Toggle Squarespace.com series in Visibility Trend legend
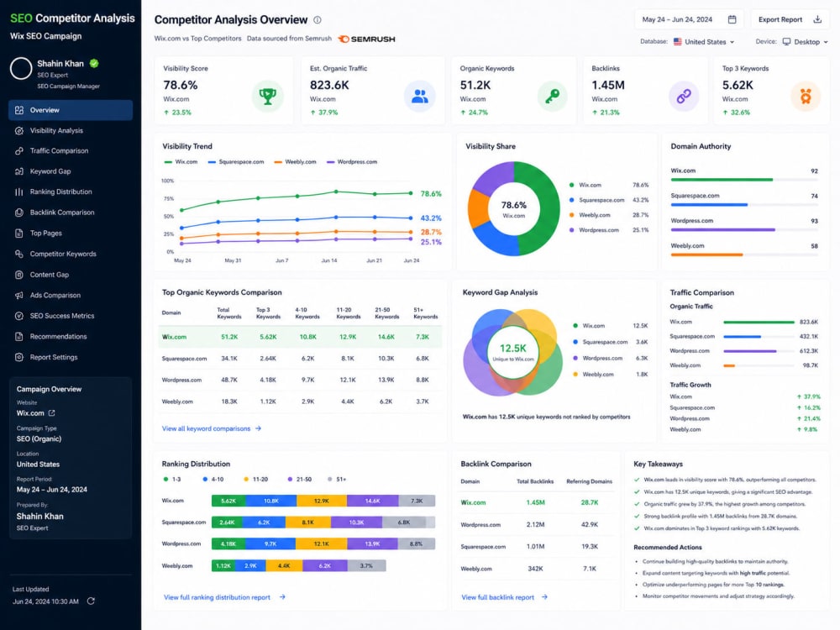 (236, 162)
